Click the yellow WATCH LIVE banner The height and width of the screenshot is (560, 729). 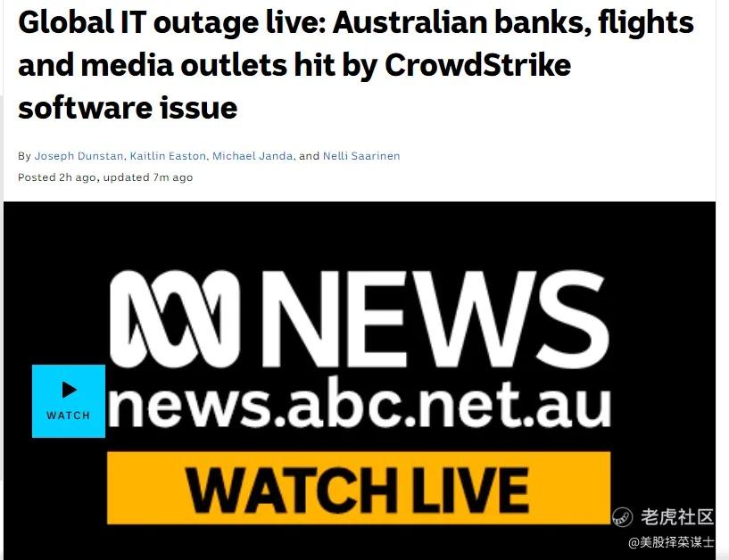pos(359,488)
